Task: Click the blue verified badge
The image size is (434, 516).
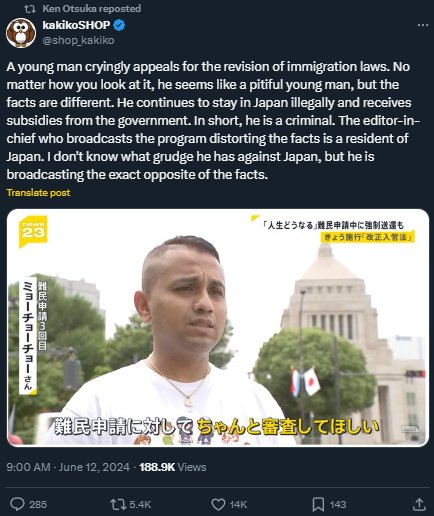Action: [120, 25]
